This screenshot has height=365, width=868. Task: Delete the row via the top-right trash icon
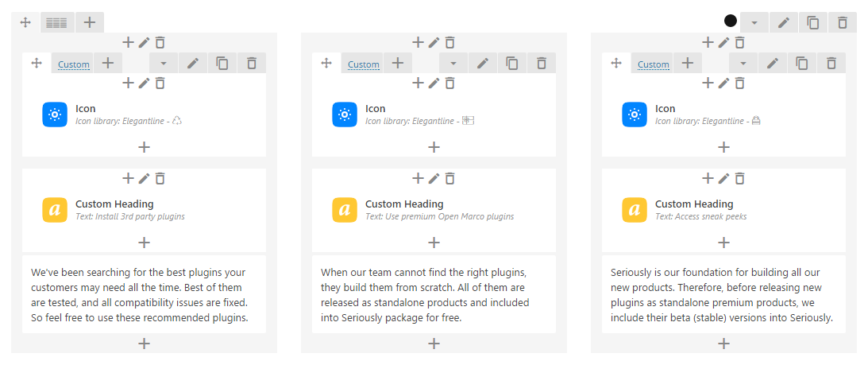pos(842,23)
